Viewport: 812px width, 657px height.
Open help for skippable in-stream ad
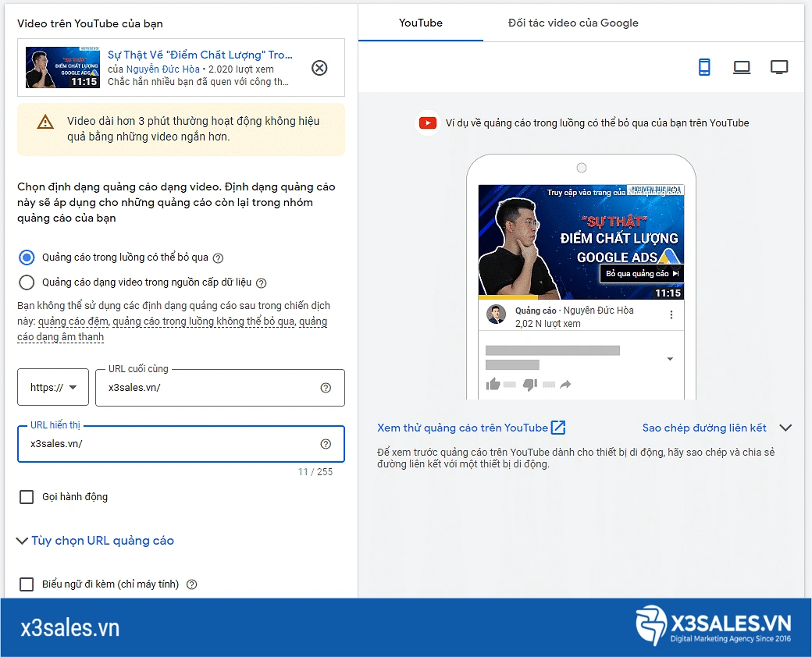click(219, 257)
